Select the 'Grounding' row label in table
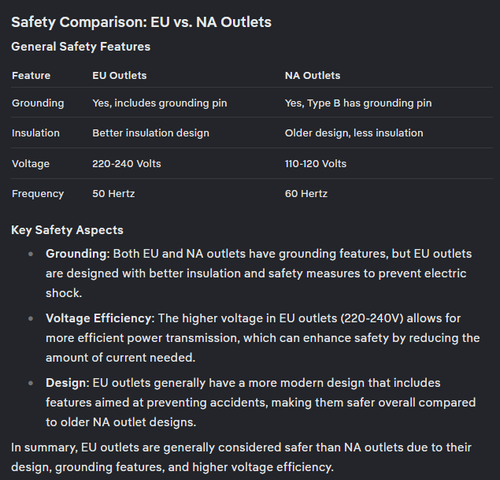 (x=38, y=103)
